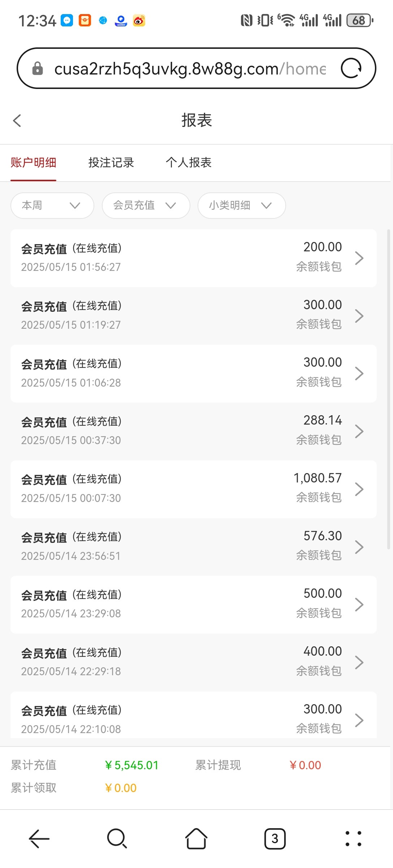Expand the 会员充值 type dropdown
This screenshot has height=868, width=393.
tap(146, 205)
